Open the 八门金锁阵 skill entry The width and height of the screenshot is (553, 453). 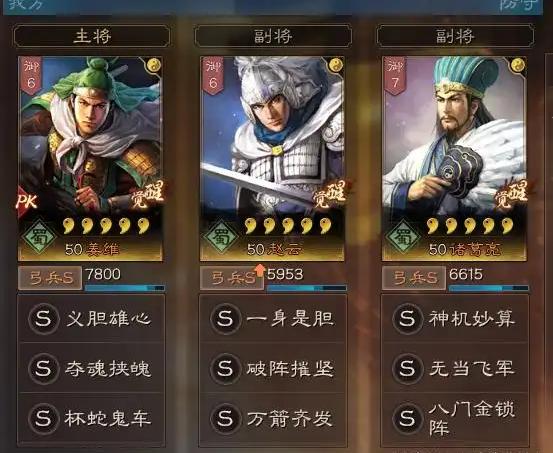click(x=455, y=419)
